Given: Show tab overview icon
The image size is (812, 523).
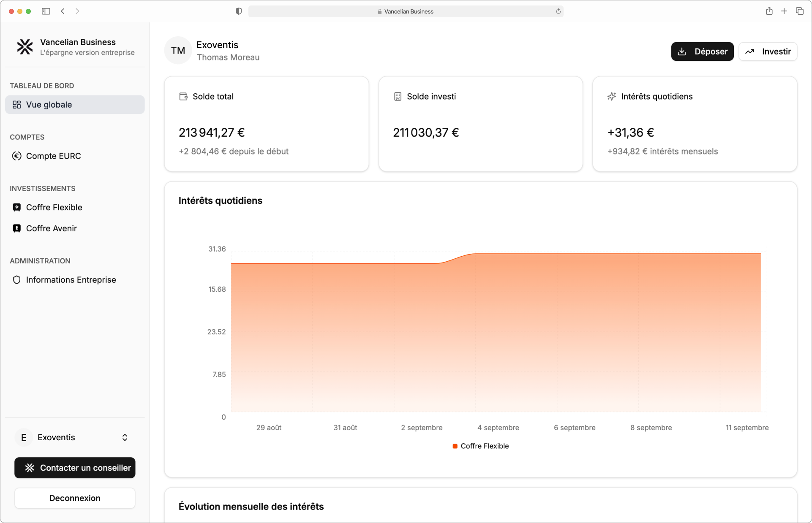Looking at the screenshot, I should click(799, 11).
